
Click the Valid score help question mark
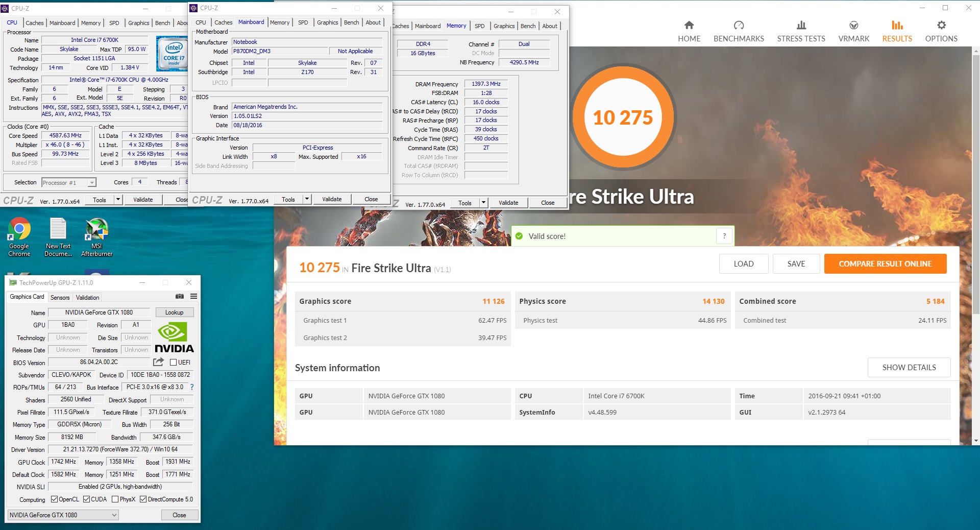pyautogui.click(x=724, y=236)
